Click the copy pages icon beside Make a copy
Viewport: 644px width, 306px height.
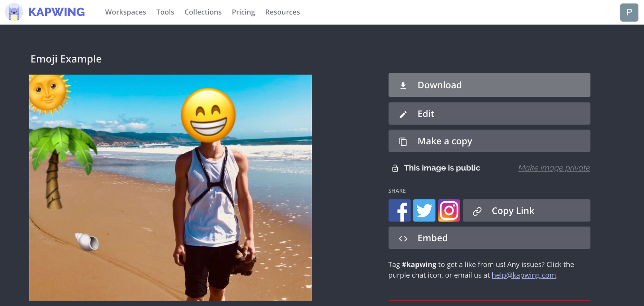(403, 141)
